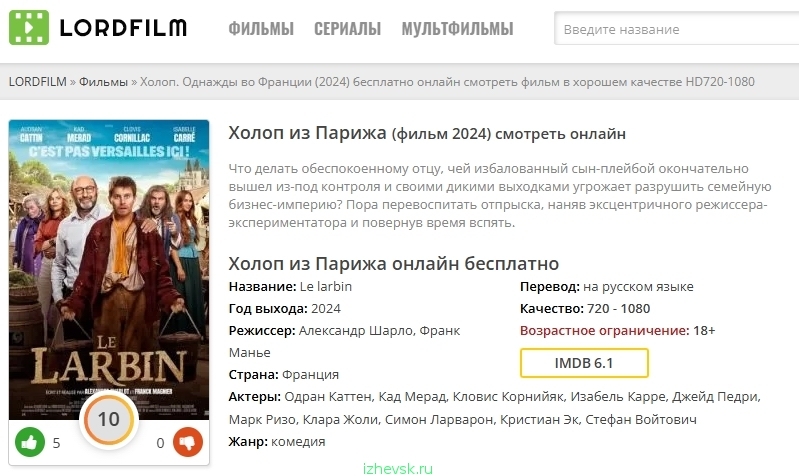Open the Фильмы breadcrumb link
The height and width of the screenshot is (476, 799).
(103, 82)
